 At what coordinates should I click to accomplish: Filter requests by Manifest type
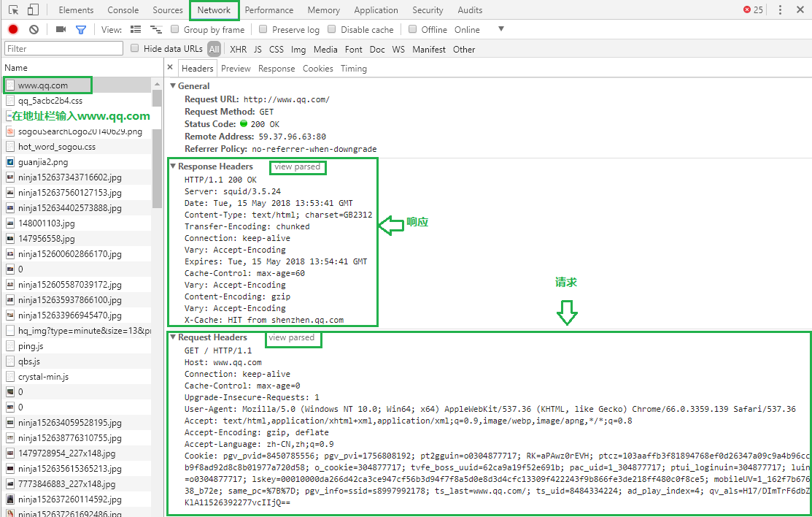[x=429, y=49]
